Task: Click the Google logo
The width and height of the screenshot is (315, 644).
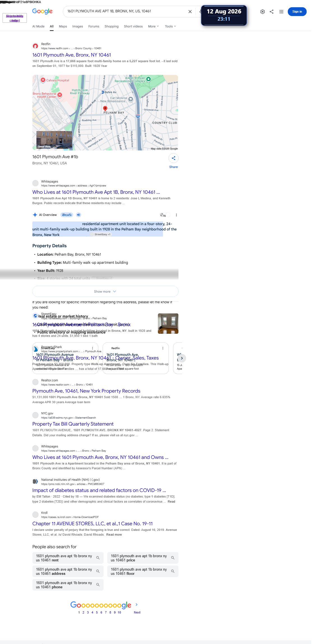Action: pos(42,11)
